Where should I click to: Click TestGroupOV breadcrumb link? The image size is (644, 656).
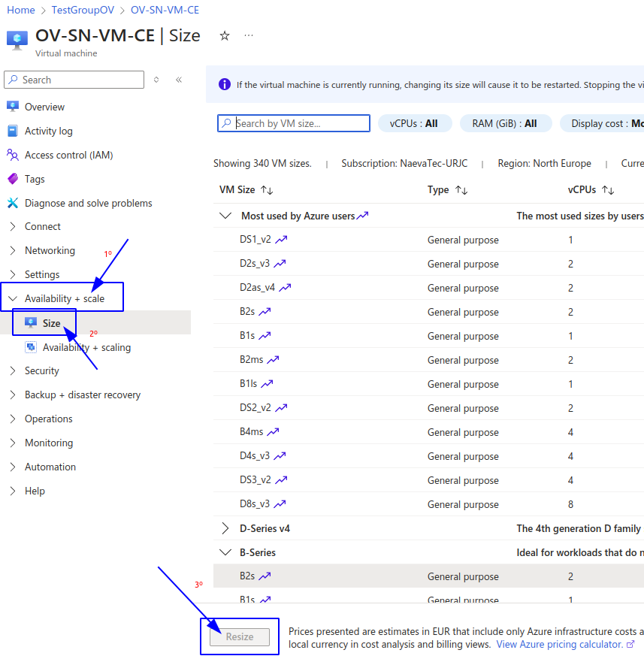click(x=83, y=10)
